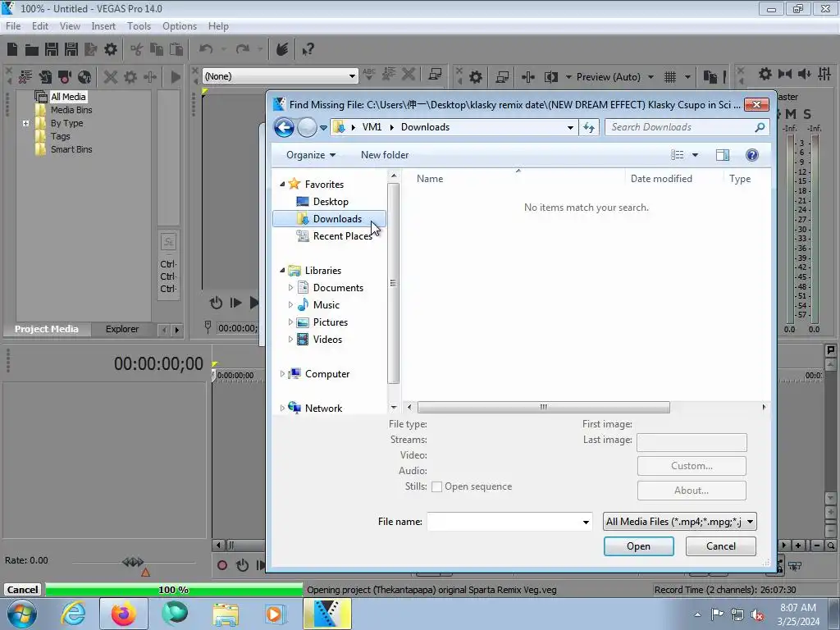Click the Record button below timeline
Viewport: 840px width, 630px height.
(221, 565)
